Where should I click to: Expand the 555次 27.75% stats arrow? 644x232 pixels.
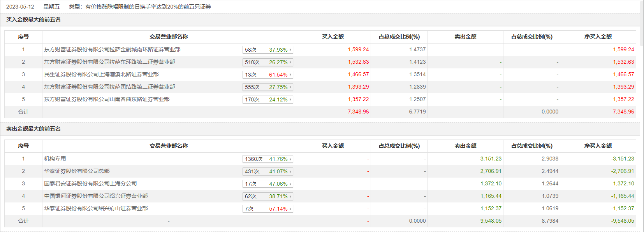[290, 87]
